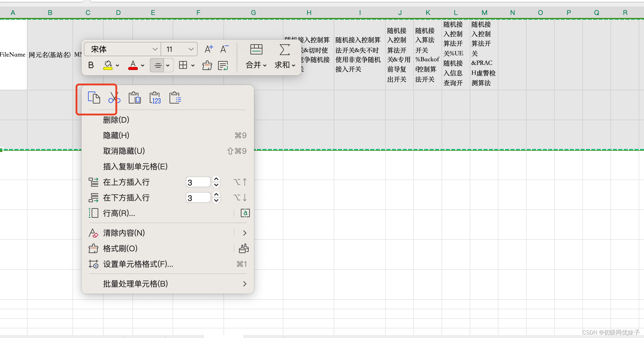
Task: Click Paste as values (123) icon
Action: 155,98
